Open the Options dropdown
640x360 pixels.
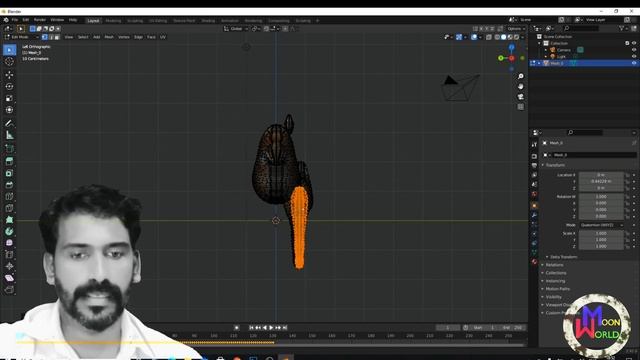(516, 29)
